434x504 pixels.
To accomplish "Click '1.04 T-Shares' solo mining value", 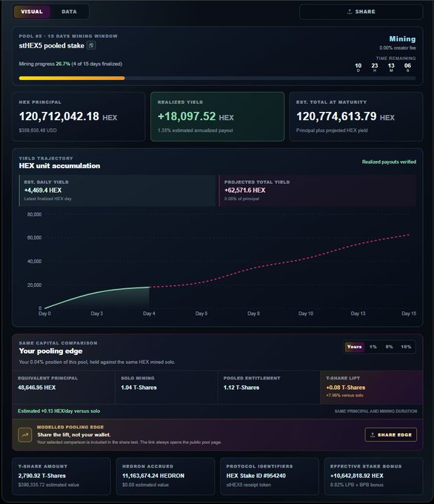I will pos(138,388).
